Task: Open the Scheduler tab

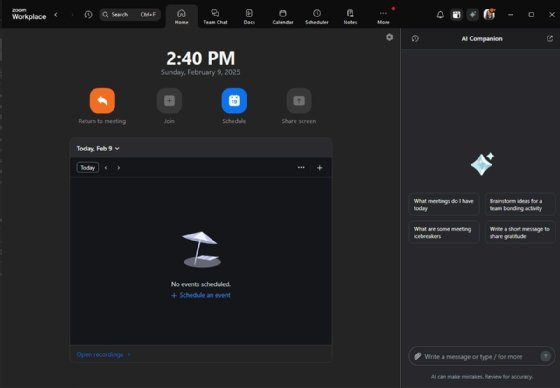Action: [317, 16]
